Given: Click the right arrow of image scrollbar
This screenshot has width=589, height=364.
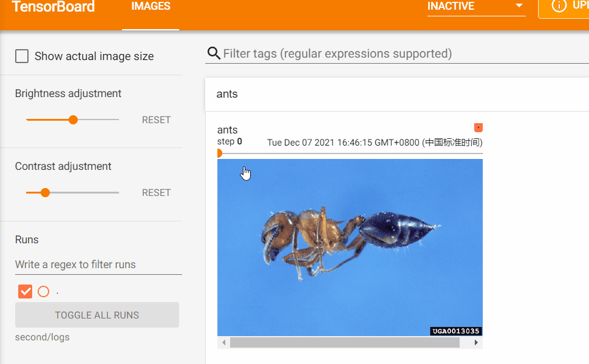Looking at the screenshot, I should pos(476,342).
